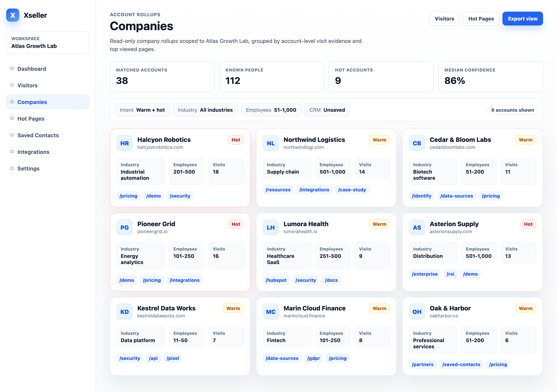
Task: Select the Atlas Growth Lab workspace box
Action: [x=48, y=42]
